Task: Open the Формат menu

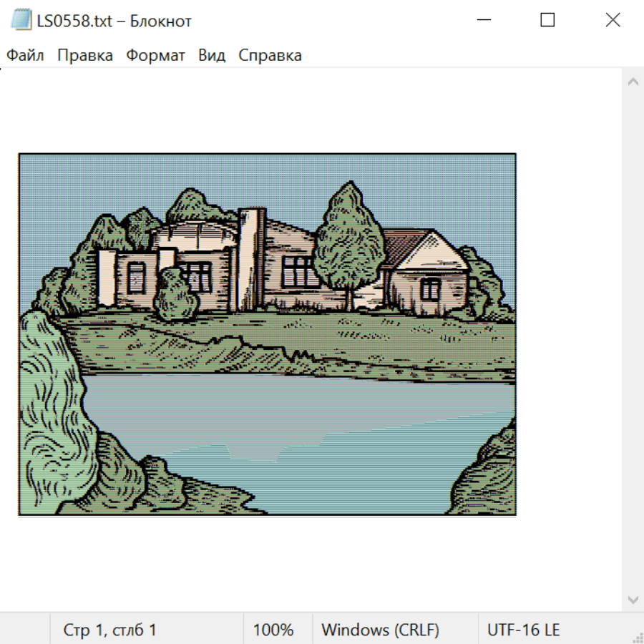Action: pos(155,55)
